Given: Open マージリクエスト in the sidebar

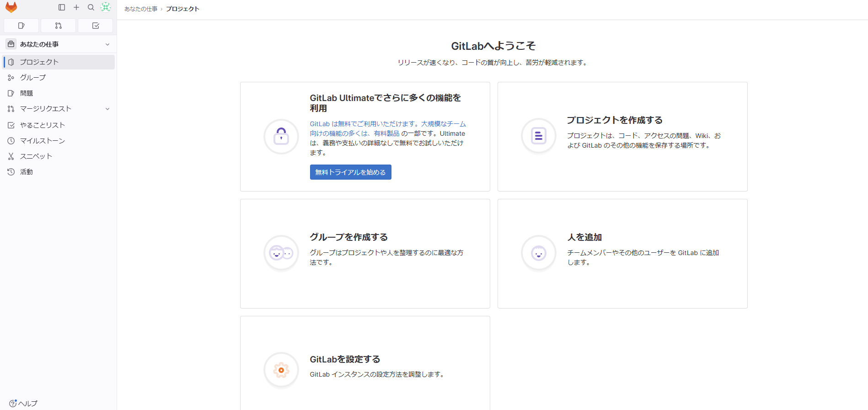Looking at the screenshot, I should (x=59, y=109).
